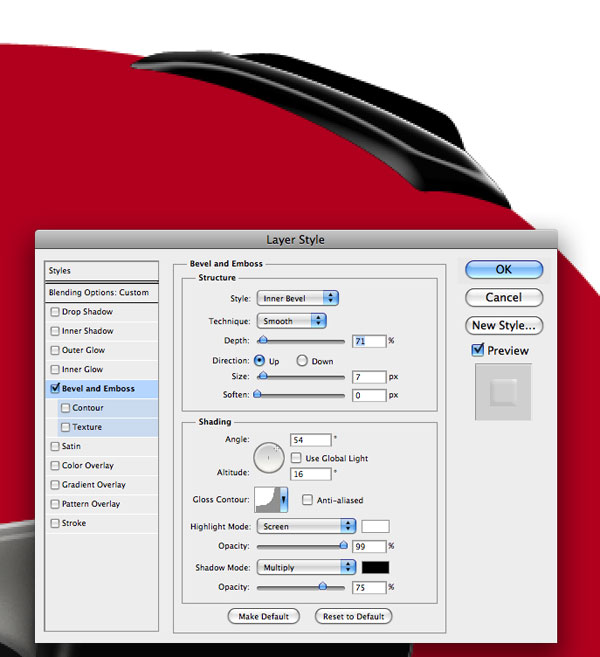Screen dimensions: 600x657
Task: Click the Cancel button
Action: (504, 297)
